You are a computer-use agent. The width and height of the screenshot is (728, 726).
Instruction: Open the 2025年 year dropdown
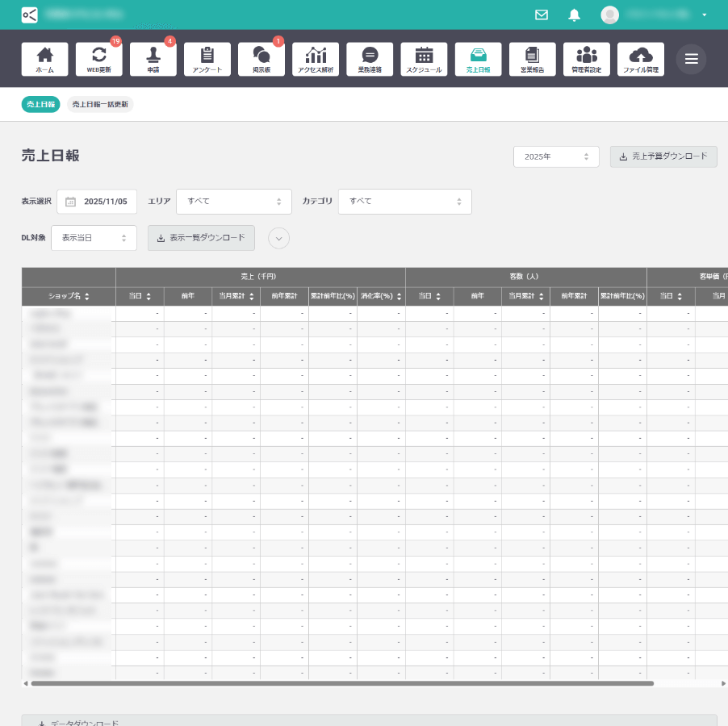(x=556, y=156)
